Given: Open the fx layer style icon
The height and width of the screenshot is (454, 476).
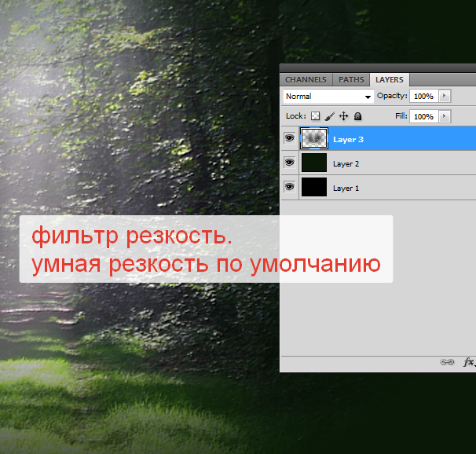Looking at the screenshot, I should click(469, 362).
